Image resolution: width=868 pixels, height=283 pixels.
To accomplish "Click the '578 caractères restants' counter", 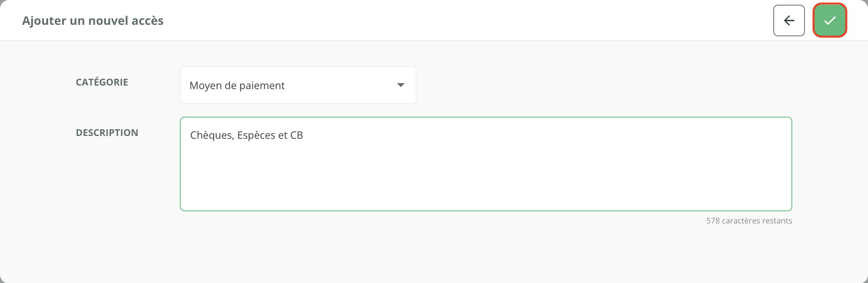I will [749, 221].
